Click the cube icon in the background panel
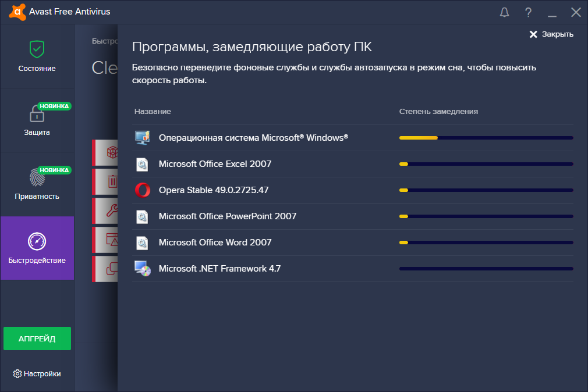The width and height of the screenshot is (588, 392). [x=112, y=152]
